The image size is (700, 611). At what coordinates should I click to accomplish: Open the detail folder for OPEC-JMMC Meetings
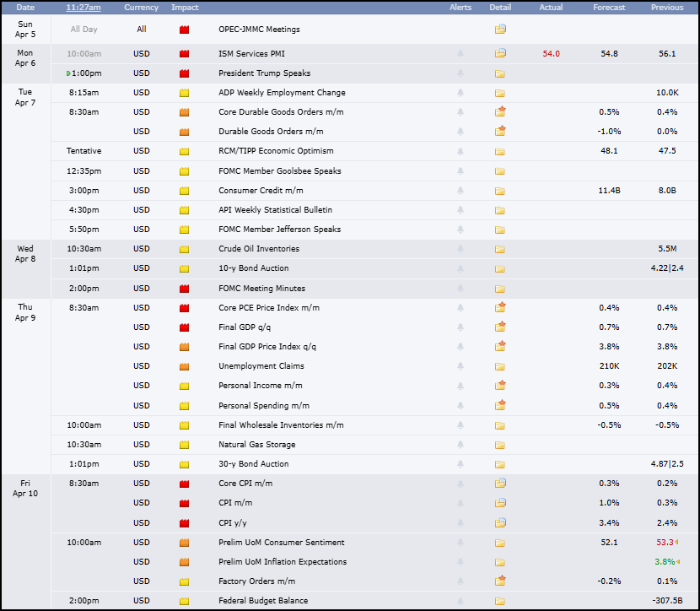[500, 29]
